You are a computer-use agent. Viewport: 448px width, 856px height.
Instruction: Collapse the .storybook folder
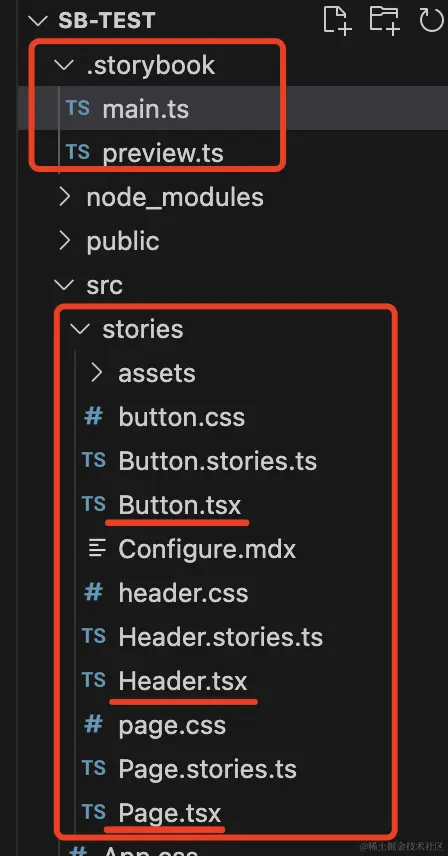(x=65, y=66)
